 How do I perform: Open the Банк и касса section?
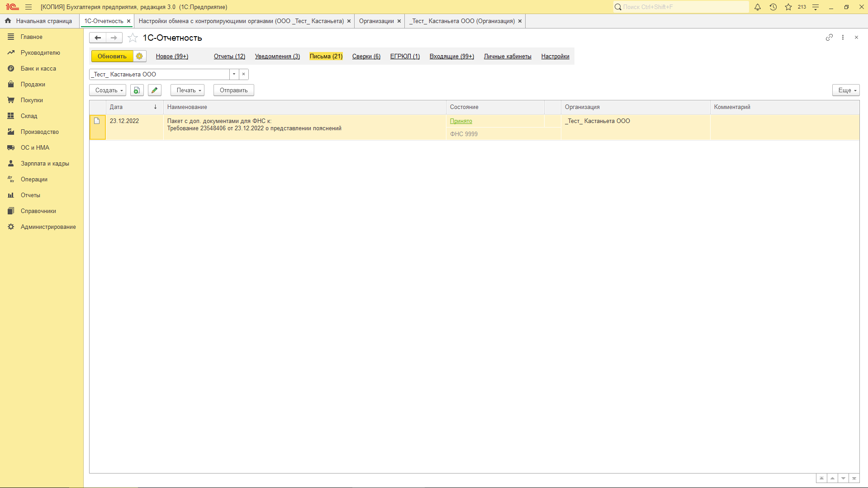pos(38,68)
